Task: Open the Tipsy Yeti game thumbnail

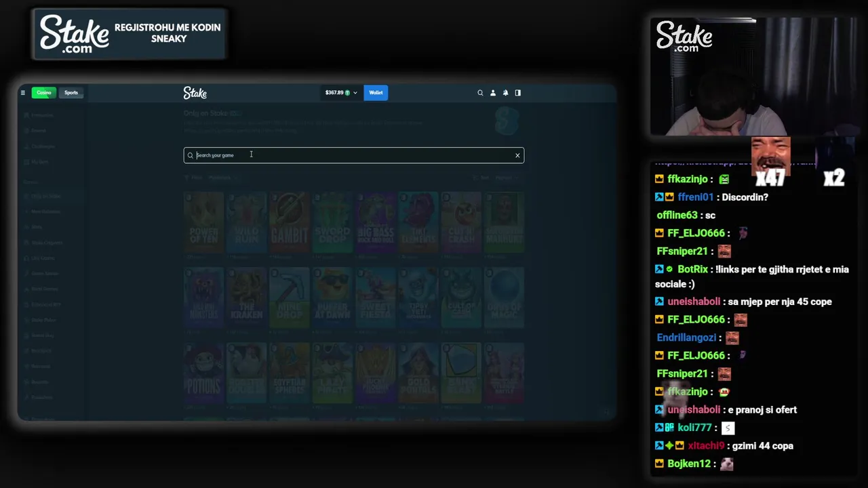Action: point(418,298)
